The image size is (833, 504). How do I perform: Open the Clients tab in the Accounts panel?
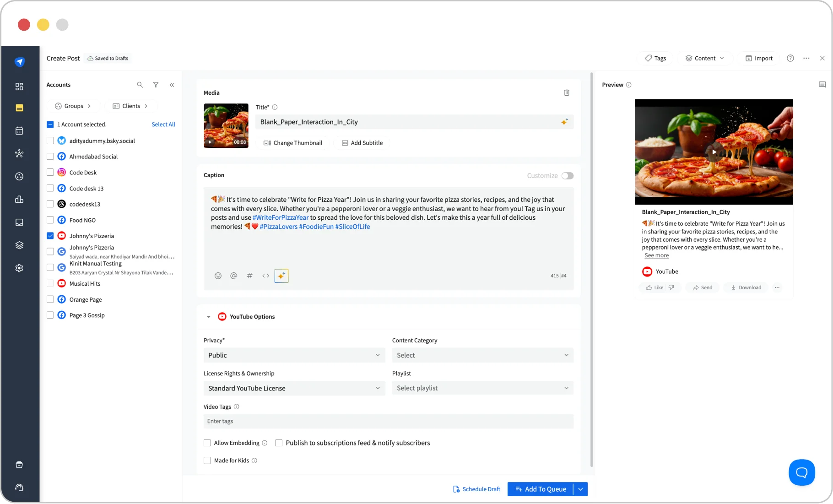[131, 106]
